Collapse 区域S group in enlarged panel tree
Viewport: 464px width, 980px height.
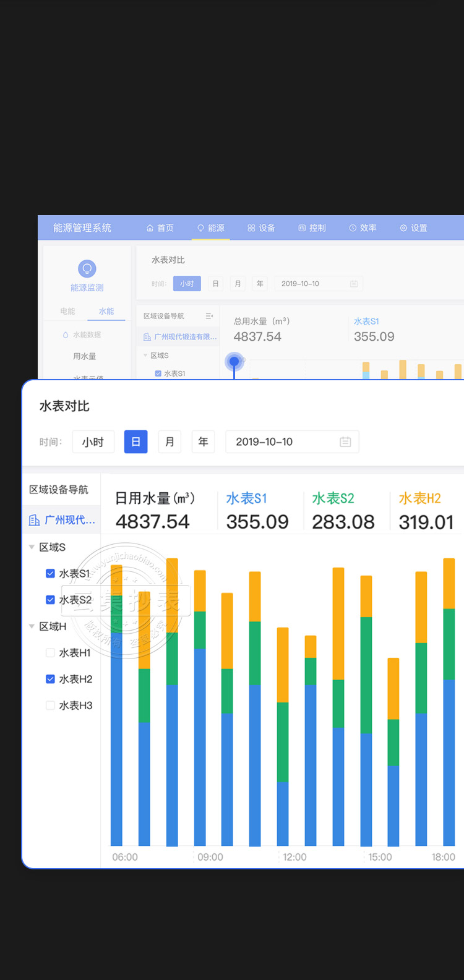coord(32,547)
